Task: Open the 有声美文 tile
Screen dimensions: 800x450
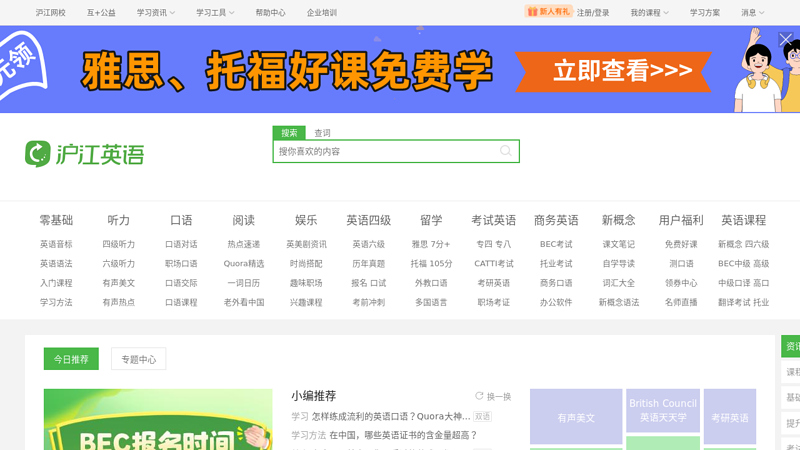Action: pyautogui.click(x=576, y=416)
